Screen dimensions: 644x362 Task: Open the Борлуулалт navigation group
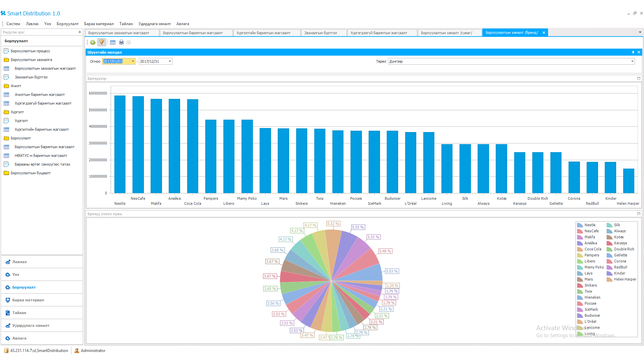click(42, 287)
